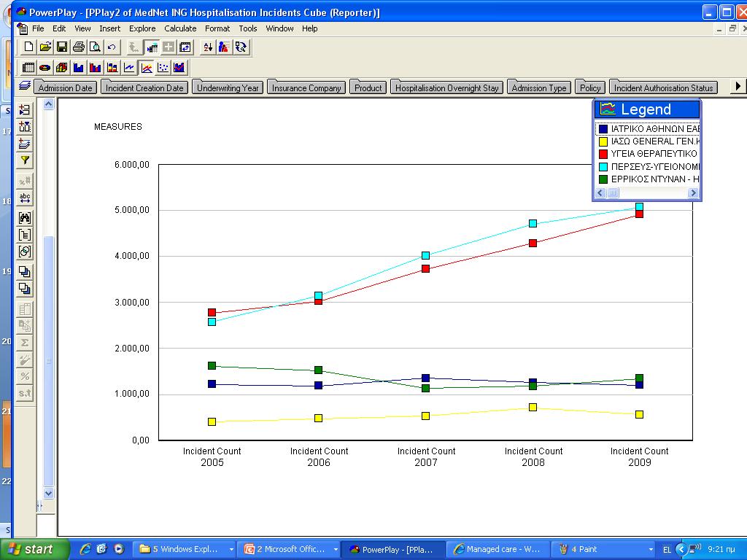Click the abc label width icon
Image resolution: width=747 pixels, height=560 pixels.
tap(25, 198)
